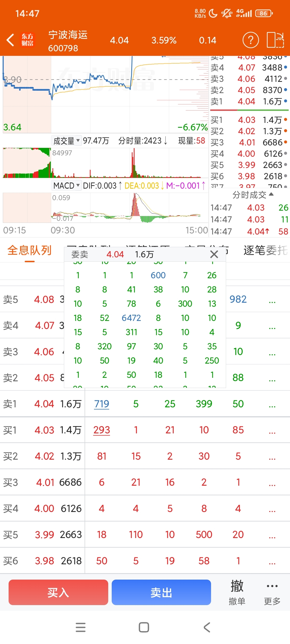The image size is (290, 644).
Task: Select 买6 3.98 2618 quote row
Action: [249, 176]
